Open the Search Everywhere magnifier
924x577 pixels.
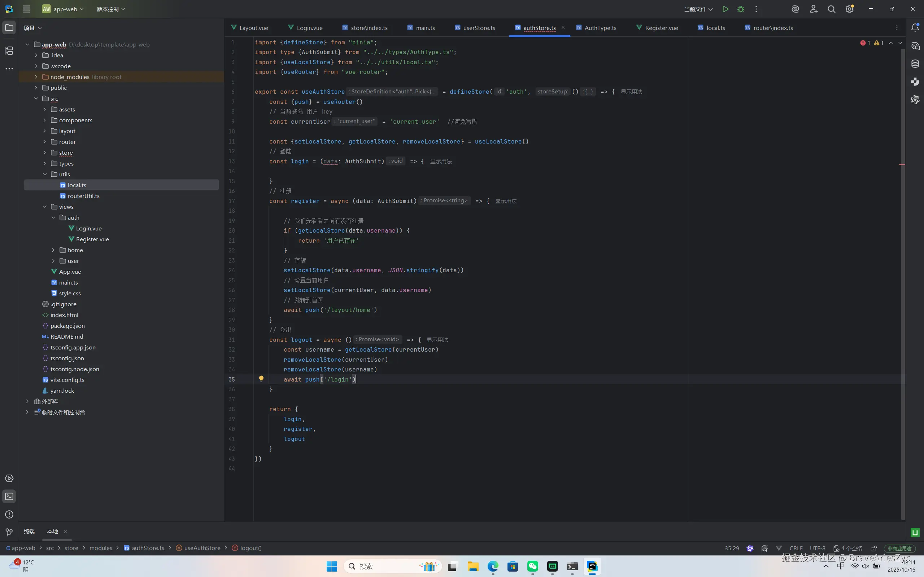831,9
